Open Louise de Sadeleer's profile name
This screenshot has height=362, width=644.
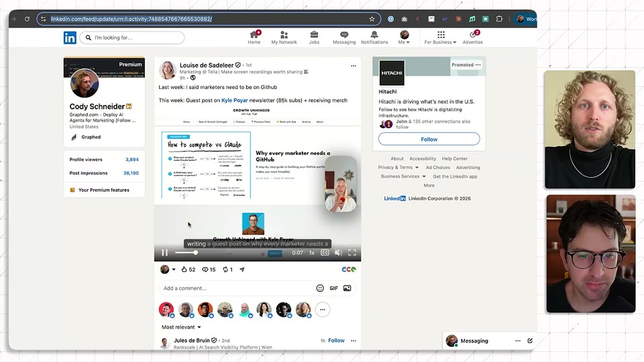coord(207,65)
